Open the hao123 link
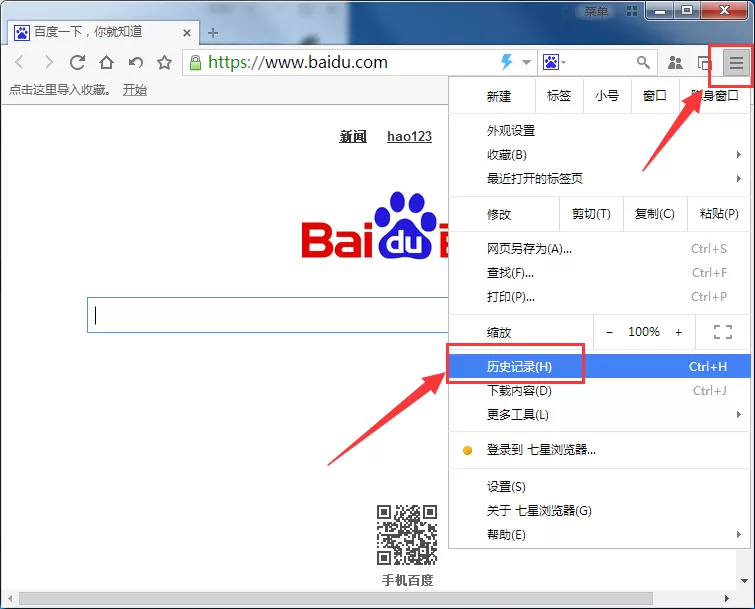 coord(409,136)
